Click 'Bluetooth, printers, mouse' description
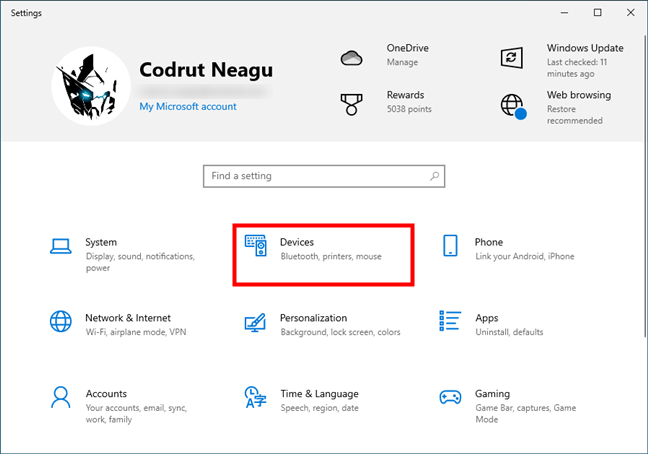Viewport: 648px width, 454px height. click(331, 257)
